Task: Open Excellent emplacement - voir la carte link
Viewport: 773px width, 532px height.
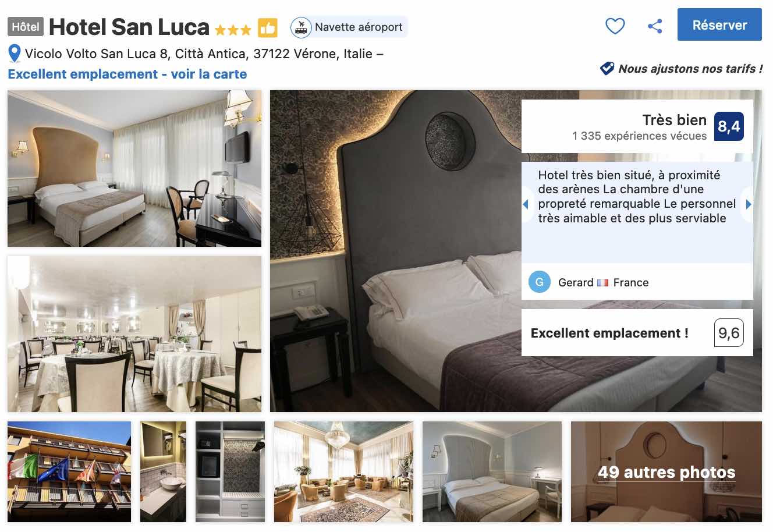Action: tap(127, 74)
